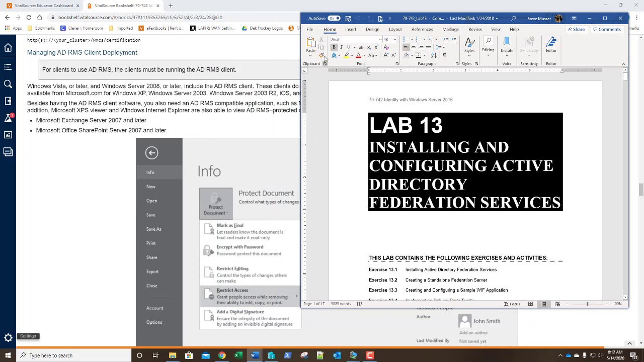Switch to Read Mode view in status bar

(530, 304)
